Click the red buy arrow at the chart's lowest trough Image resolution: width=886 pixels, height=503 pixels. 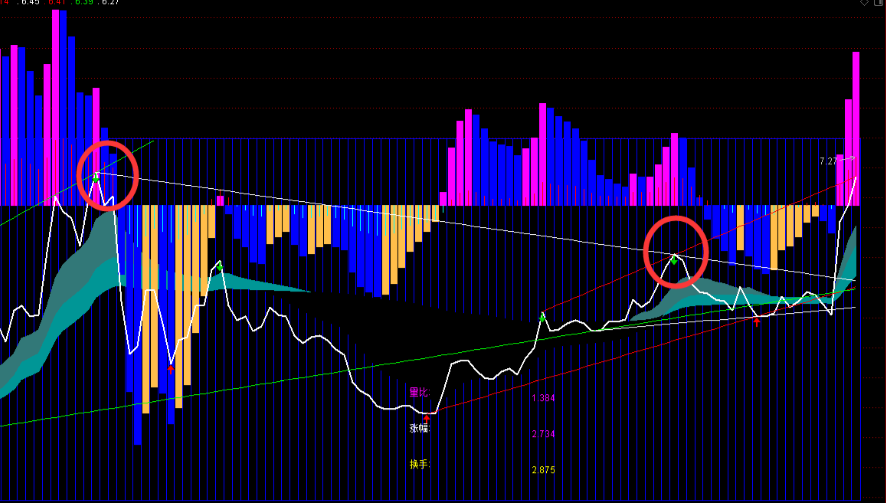coord(427,419)
